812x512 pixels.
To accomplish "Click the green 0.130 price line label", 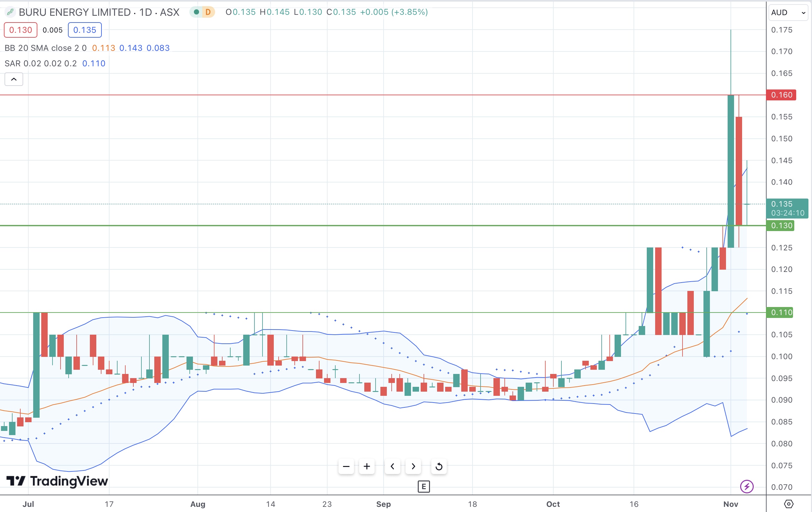I will [x=781, y=226].
